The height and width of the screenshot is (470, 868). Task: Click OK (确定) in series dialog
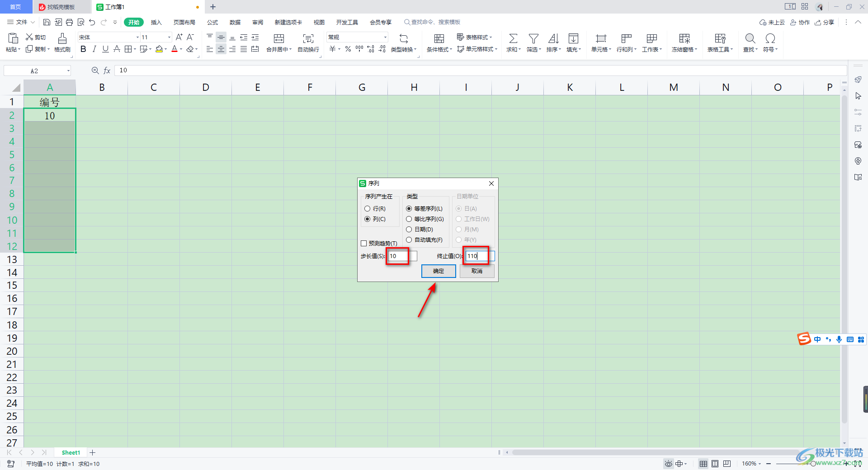pos(439,271)
